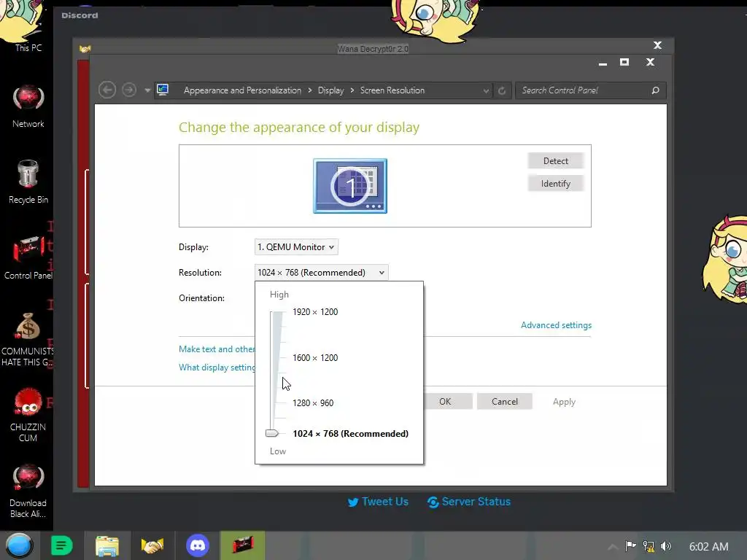Open the handshake Wana Decrypt0r taskbar icon
Viewport: 747px width, 560px height.
(x=152, y=545)
